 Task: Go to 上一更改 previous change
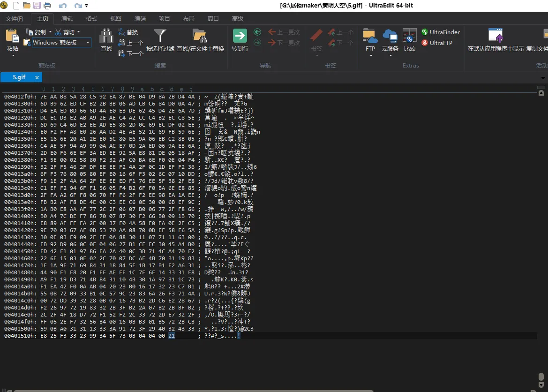284,32
